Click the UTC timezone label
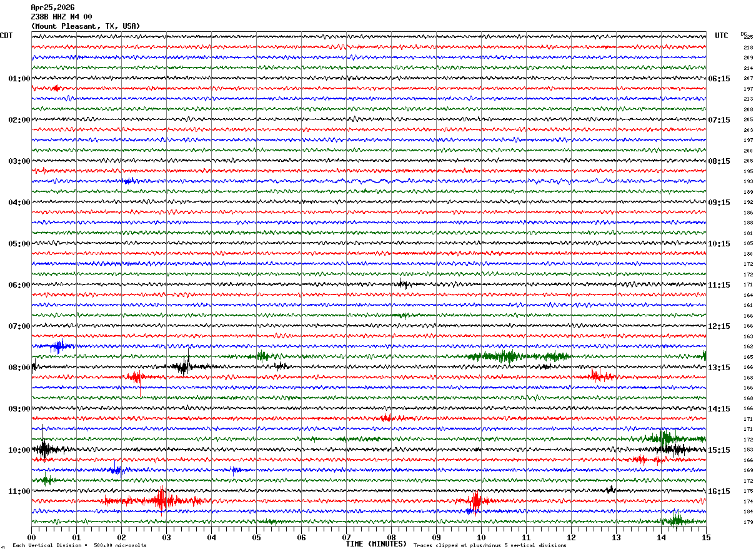 tap(722, 36)
